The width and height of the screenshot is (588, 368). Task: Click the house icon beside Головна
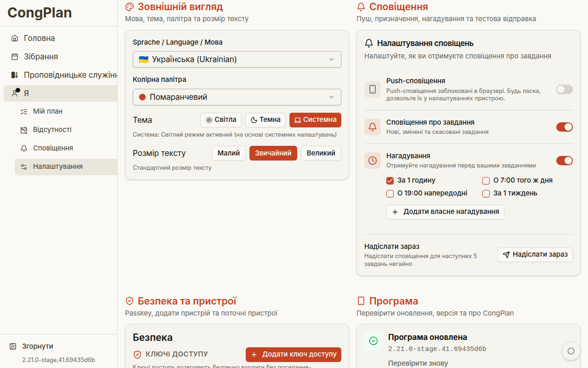coord(15,38)
